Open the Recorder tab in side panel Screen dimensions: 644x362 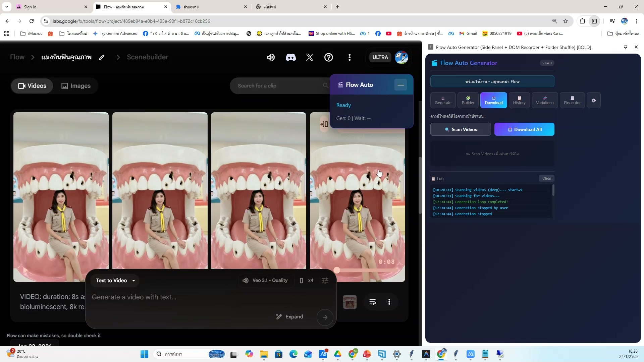[x=572, y=101]
